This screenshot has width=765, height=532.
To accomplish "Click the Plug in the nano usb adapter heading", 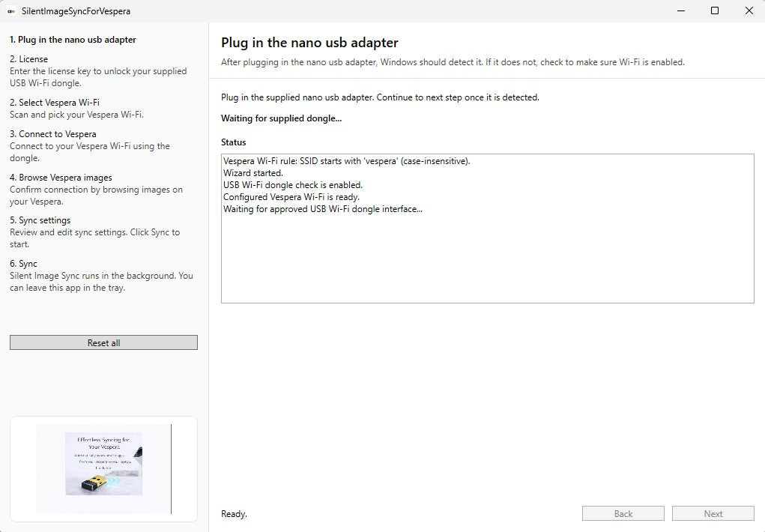I will (309, 43).
